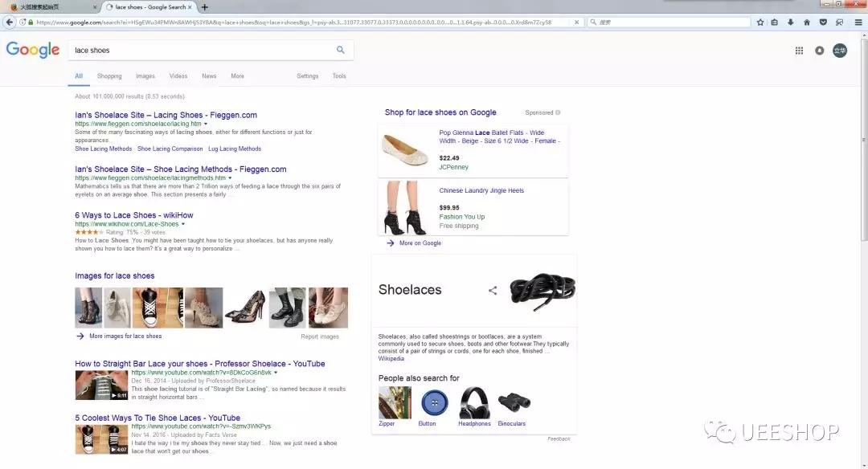Share the Shoelaces knowledge panel

pyautogui.click(x=493, y=291)
